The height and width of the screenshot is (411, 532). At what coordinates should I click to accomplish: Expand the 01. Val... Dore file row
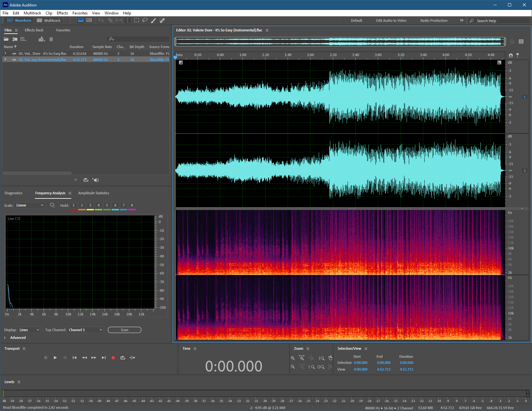click(x=5, y=54)
